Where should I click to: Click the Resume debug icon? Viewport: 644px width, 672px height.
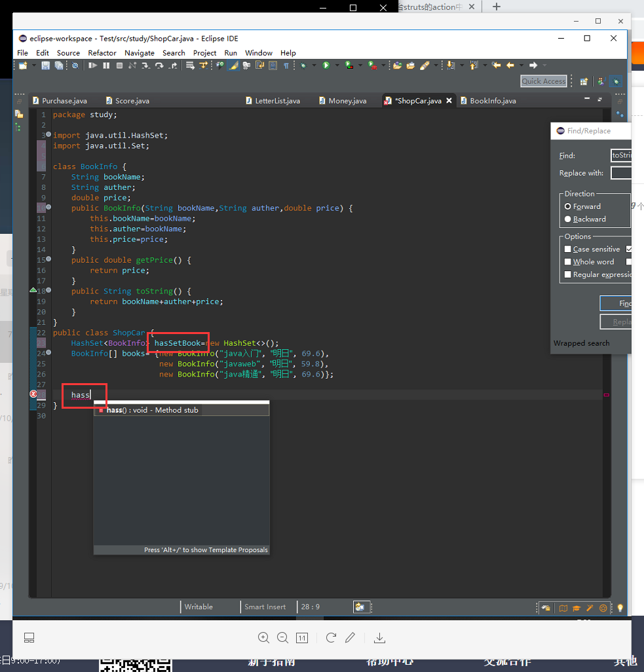(x=92, y=65)
